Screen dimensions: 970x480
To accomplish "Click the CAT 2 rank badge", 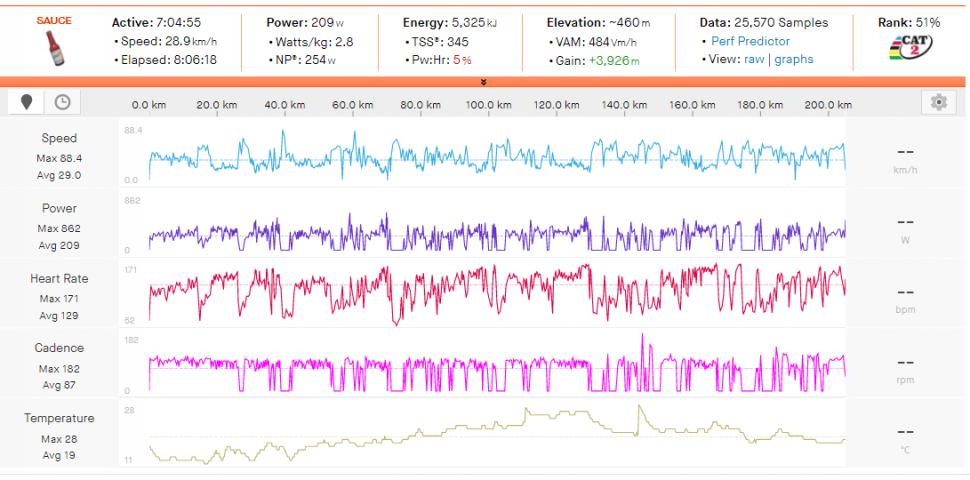I will point(911,47).
